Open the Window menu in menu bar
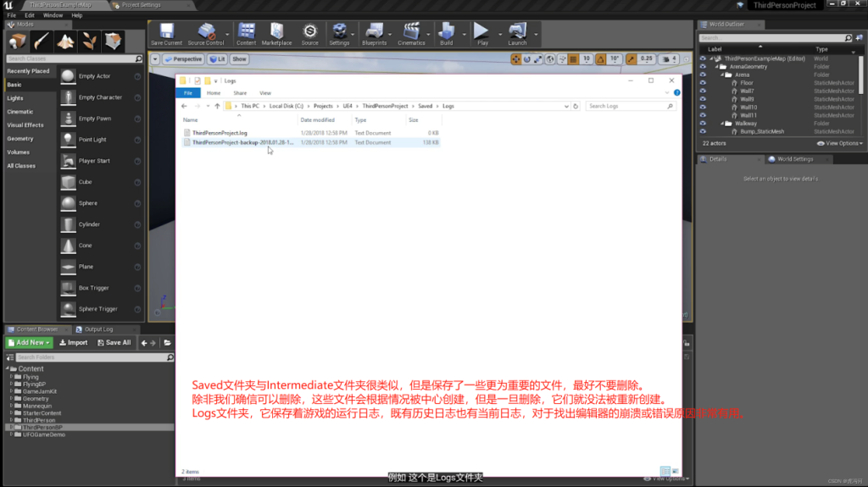Image resolution: width=868 pixels, height=487 pixels. click(53, 15)
